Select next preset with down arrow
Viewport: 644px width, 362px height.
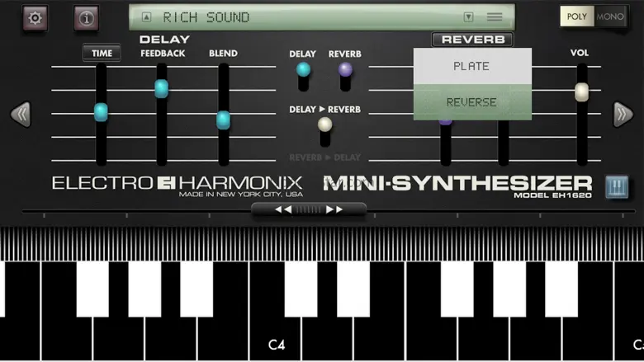[468, 16]
